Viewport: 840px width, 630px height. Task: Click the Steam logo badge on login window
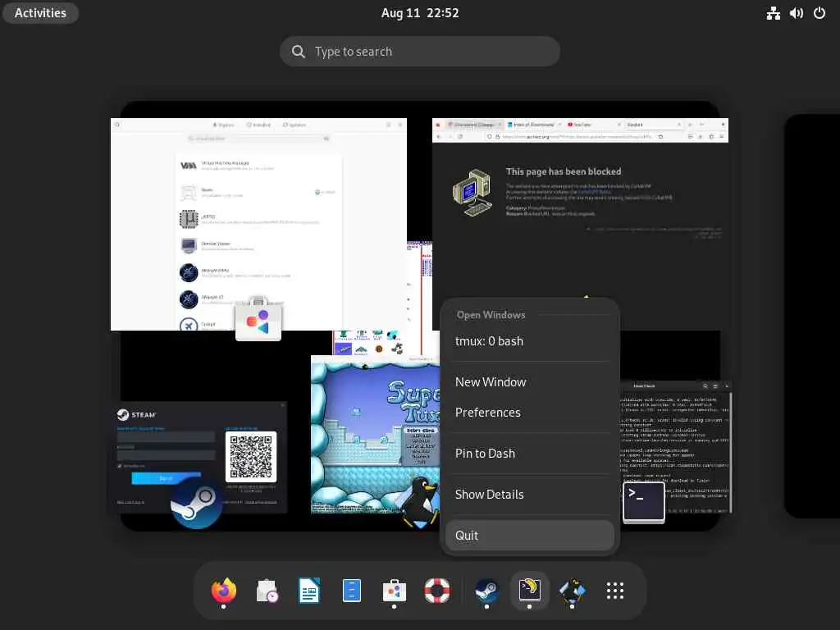(196, 503)
